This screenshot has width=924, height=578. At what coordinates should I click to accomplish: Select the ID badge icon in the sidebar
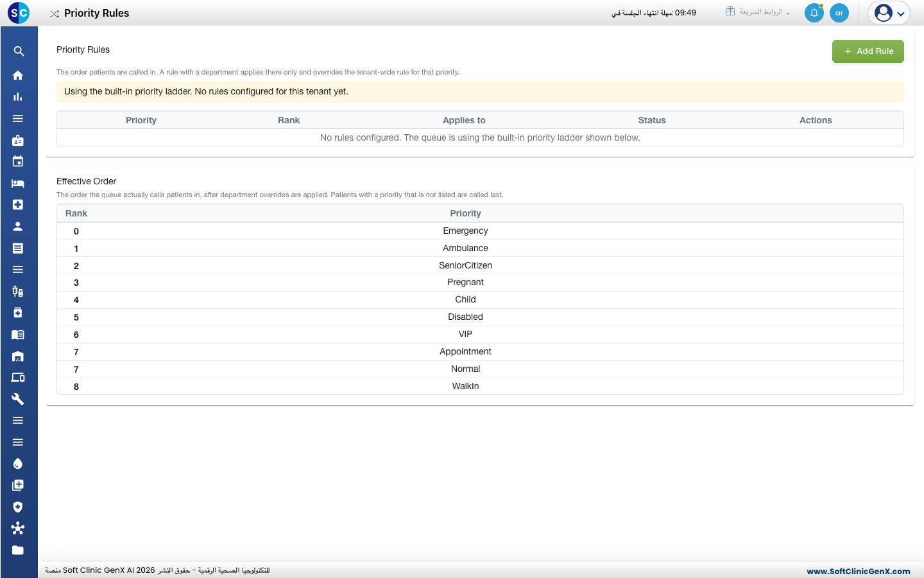pos(18,140)
